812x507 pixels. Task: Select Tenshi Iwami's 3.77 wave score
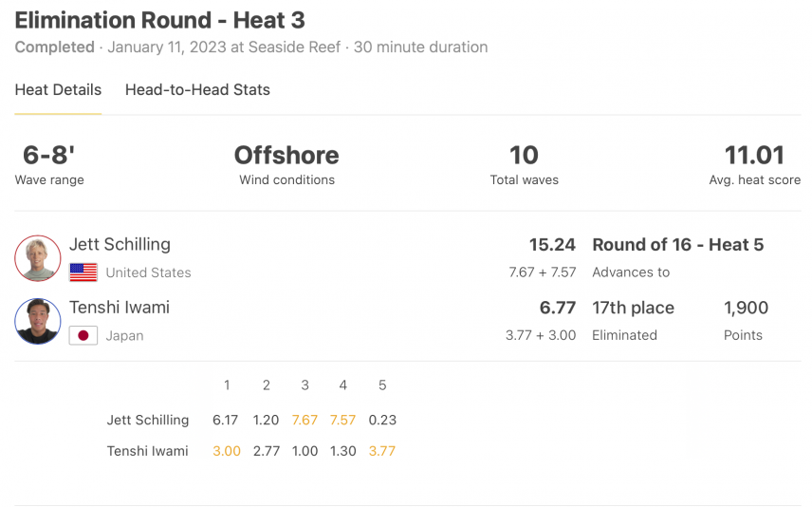381,451
